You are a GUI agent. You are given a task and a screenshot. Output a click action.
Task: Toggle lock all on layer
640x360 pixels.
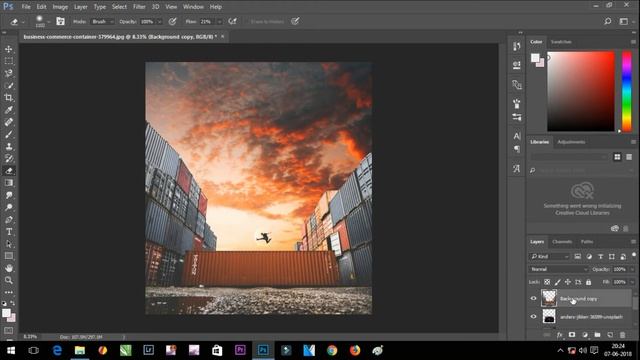[589, 282]
